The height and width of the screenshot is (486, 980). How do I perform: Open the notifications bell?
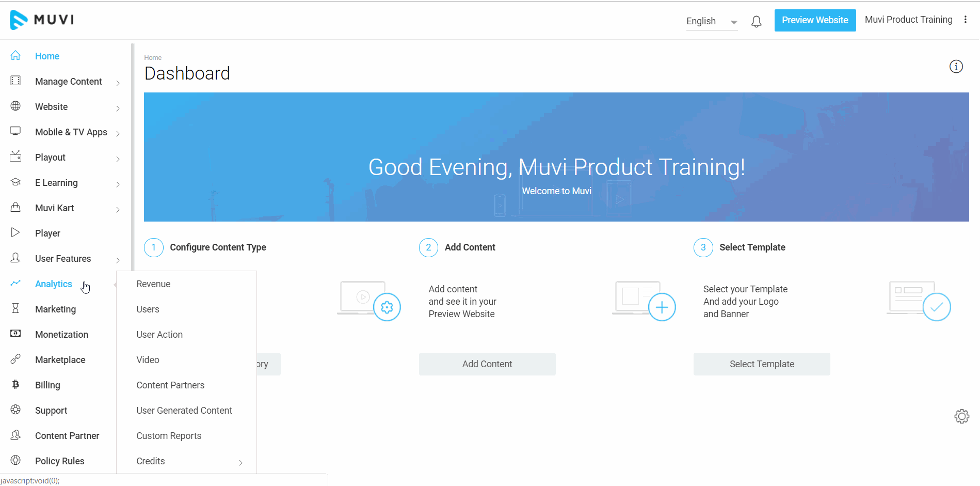pyautogui.click(x=756, y=21)
